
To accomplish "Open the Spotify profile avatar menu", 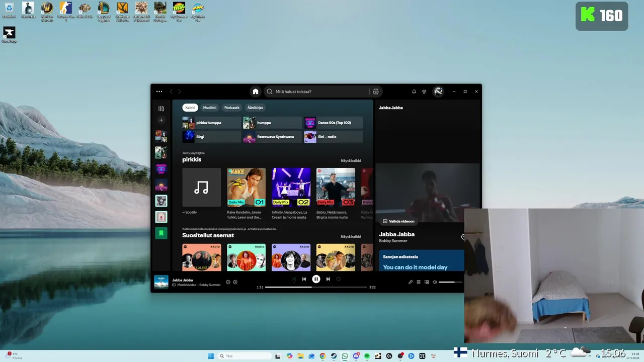I will [438, 92].
